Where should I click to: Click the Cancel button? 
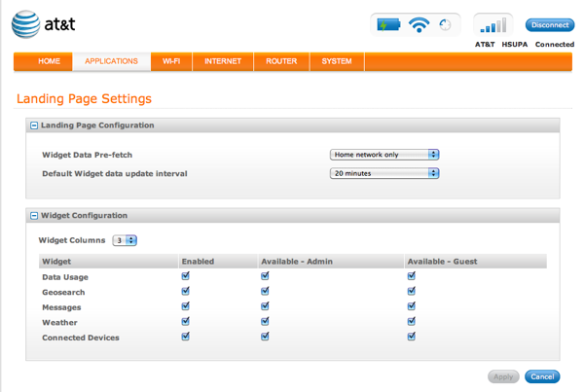pos(542,376)
